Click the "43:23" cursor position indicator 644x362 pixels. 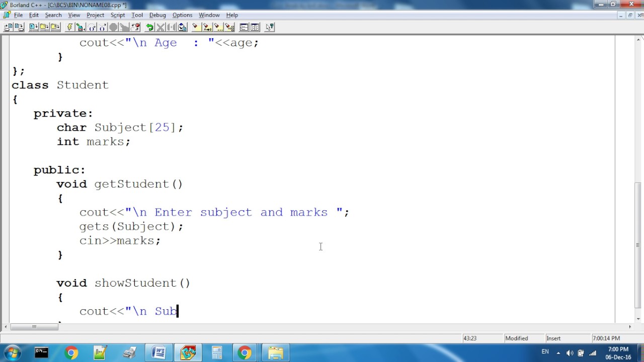pos(469,338)
